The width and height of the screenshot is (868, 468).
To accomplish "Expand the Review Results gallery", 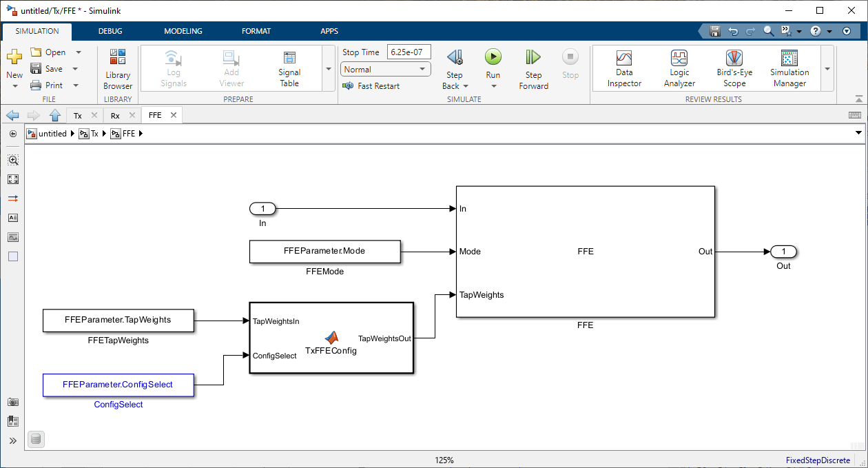I will (x=827, y=69).
